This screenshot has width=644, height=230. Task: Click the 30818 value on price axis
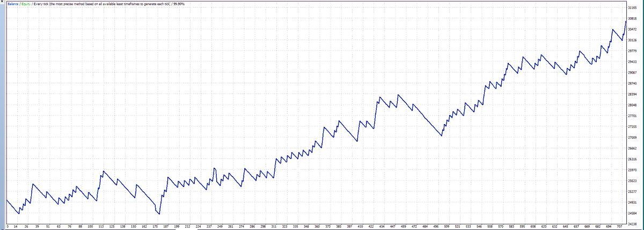pos(631,18)
